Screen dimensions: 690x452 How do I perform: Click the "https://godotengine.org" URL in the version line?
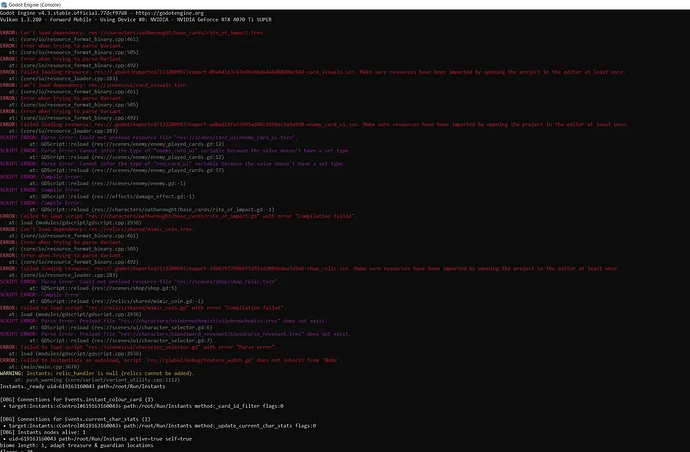(170, 13)
